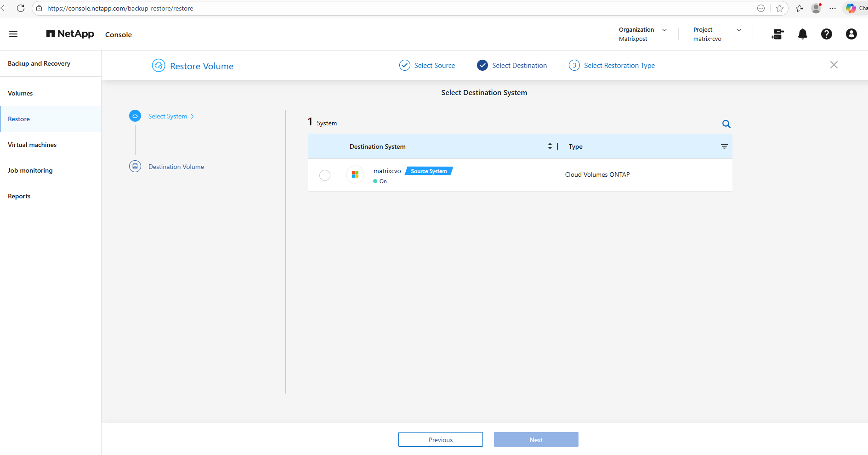
Task: Open the Type column filter icon
Action: pyautogui.click(x=724, y=146)
